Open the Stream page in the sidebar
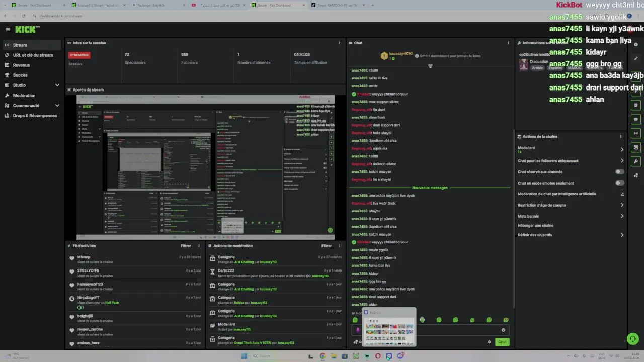The image size is (644, 362). tap(32, 45)
